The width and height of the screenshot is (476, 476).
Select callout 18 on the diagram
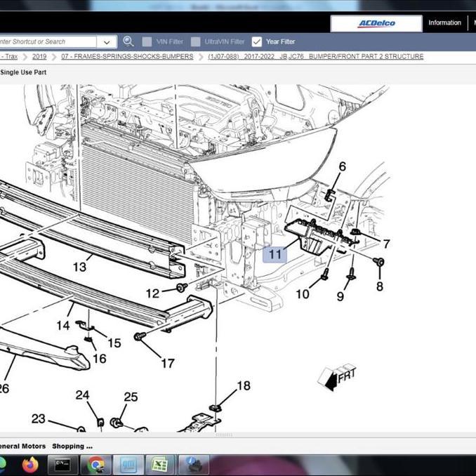point(244,385)
